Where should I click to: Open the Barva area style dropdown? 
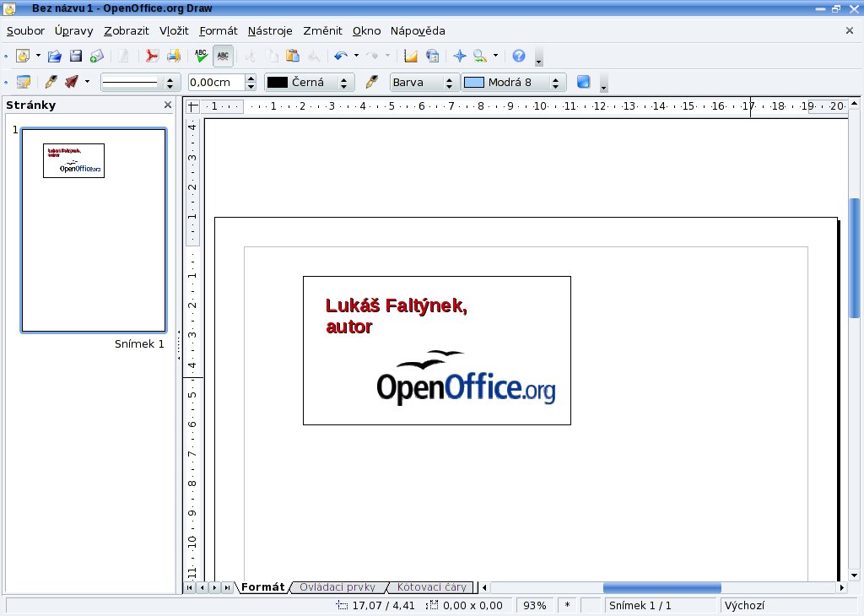(x=424, y=83)
